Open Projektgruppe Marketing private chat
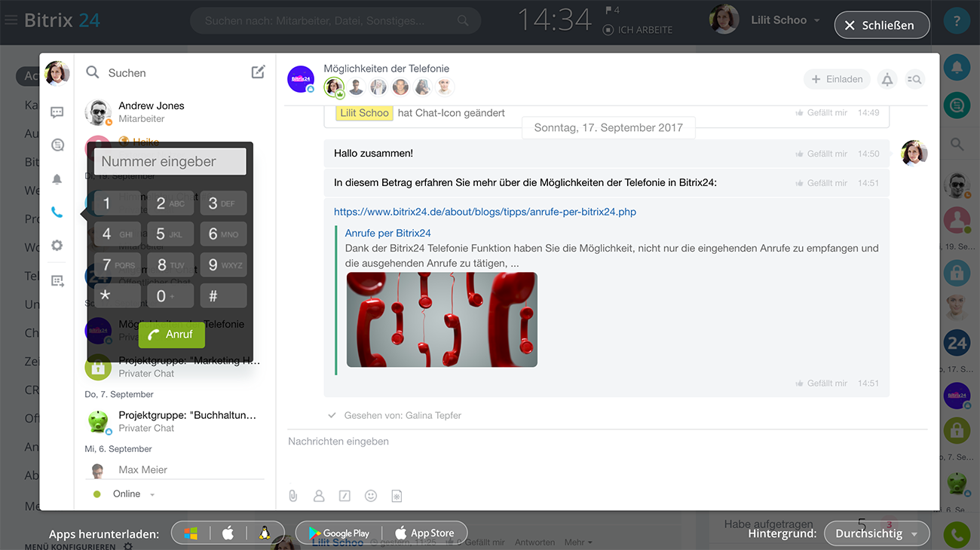The image size is (980, 550). [174, 367]
